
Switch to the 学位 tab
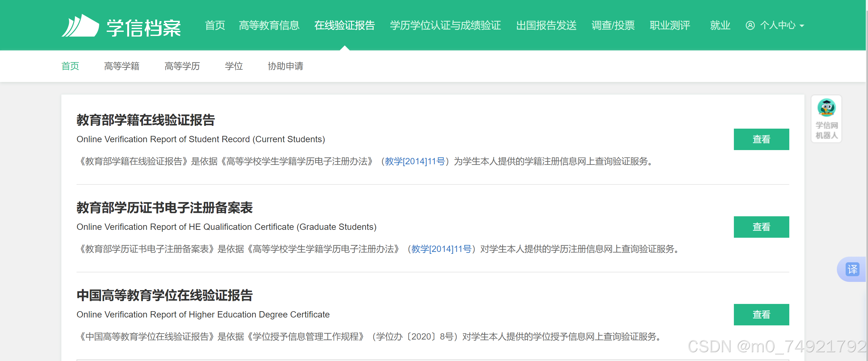click(x=234, y=66)
